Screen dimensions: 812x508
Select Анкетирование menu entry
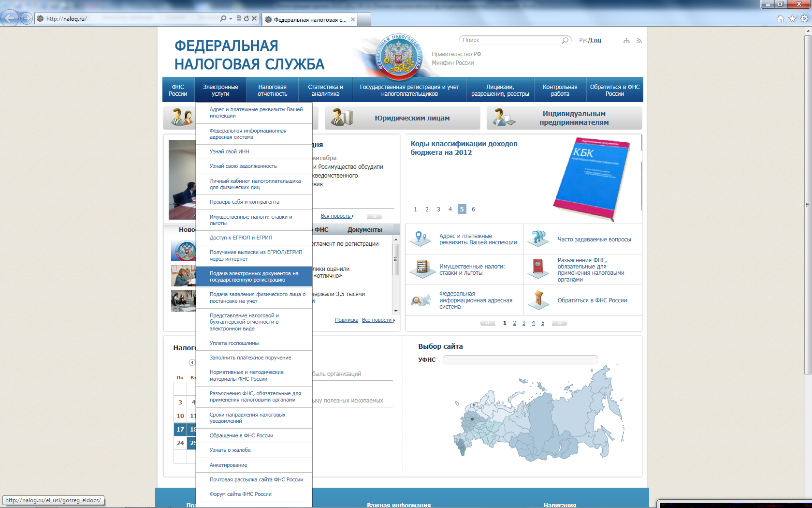(254, 465)
